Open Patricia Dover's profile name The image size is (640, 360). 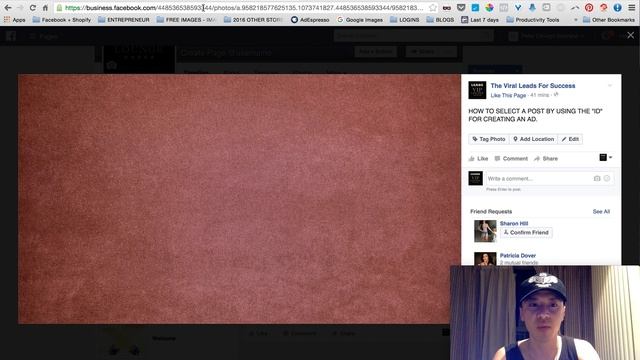coord(518,256)
